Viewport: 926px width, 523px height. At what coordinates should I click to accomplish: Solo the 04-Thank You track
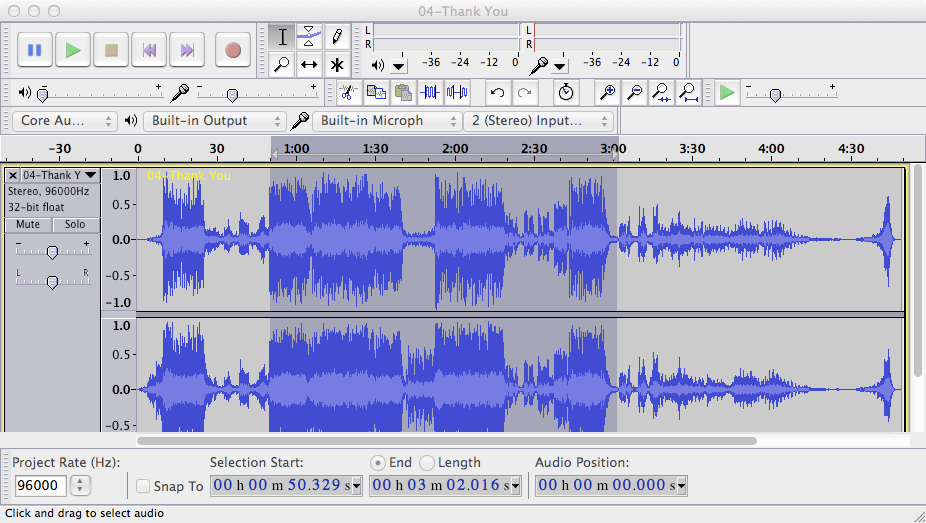[x=75, y=224]
